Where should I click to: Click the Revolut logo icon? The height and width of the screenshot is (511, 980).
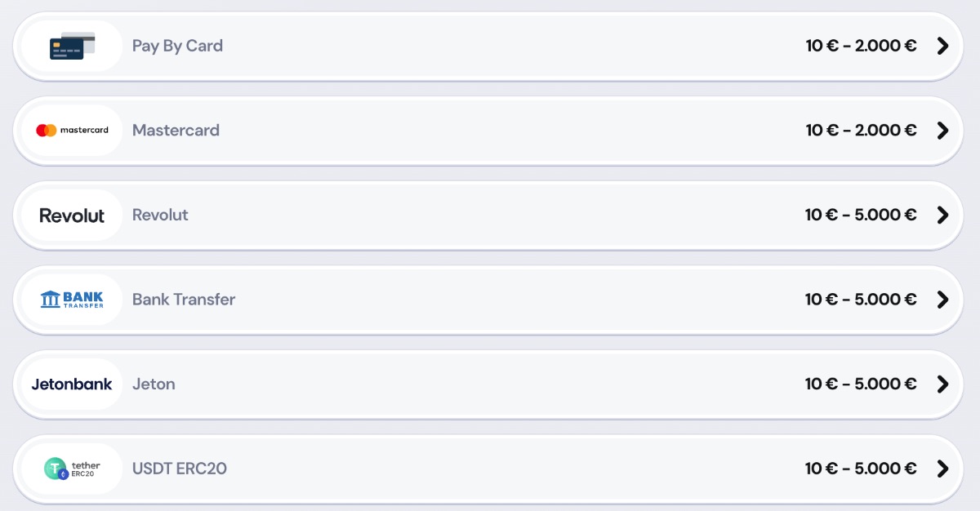click(70, 215)
